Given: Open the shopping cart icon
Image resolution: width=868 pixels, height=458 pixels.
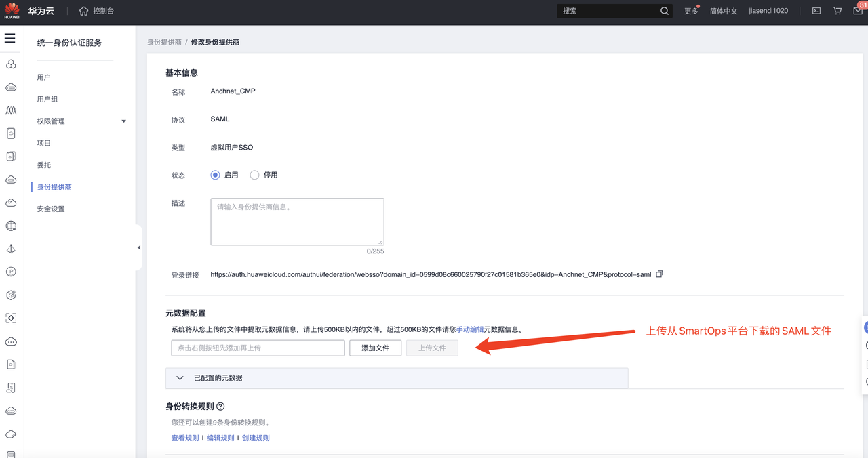Looking at the screenshot, I should coord(837,11).
